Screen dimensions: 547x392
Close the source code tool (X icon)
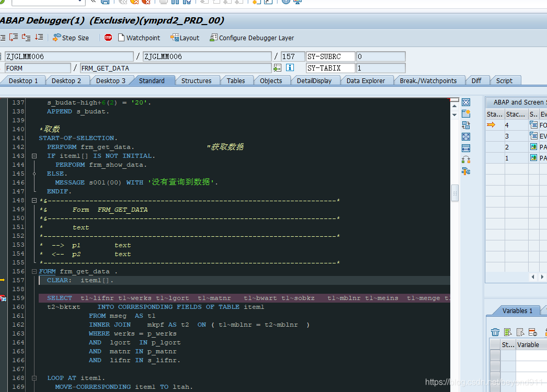coord(466,102)
